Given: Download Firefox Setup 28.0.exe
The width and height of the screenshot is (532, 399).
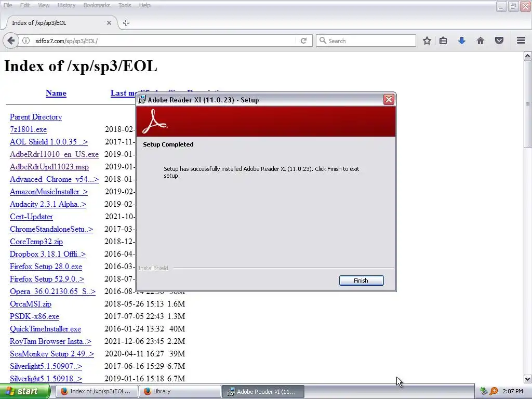Looking at the screenshot, I should [46, 267].
